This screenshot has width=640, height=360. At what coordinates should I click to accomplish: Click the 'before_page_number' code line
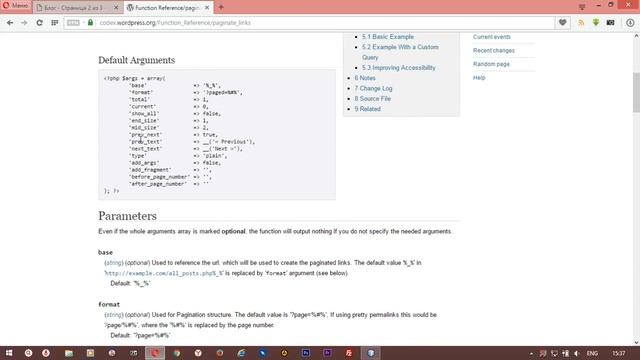pos(171,177)
